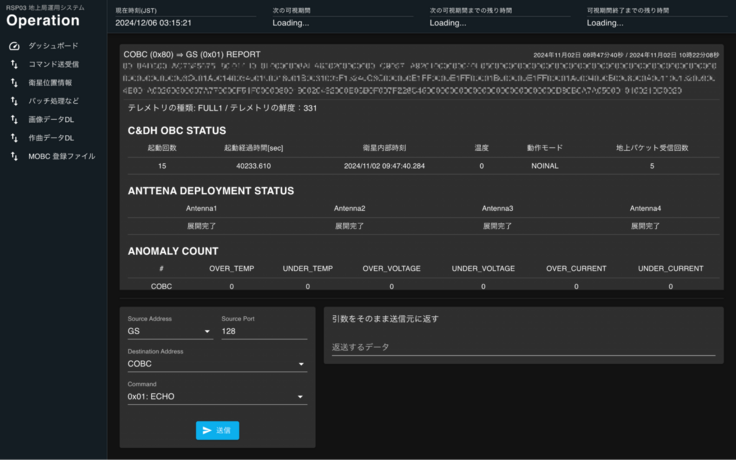Click the arrows icon beside 衛星位置情報
This screenshot has width=736, height=460.
[x=14, y=83]
